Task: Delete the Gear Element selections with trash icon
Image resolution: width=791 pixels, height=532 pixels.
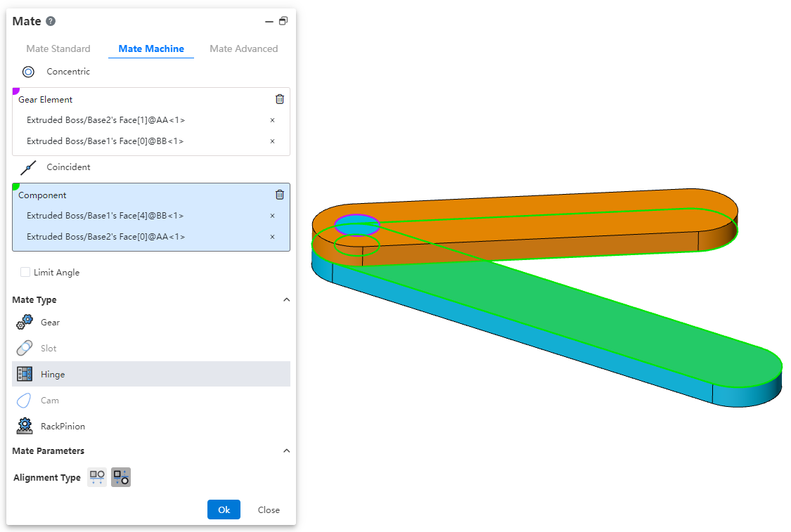Action: (x=280, y=99)
